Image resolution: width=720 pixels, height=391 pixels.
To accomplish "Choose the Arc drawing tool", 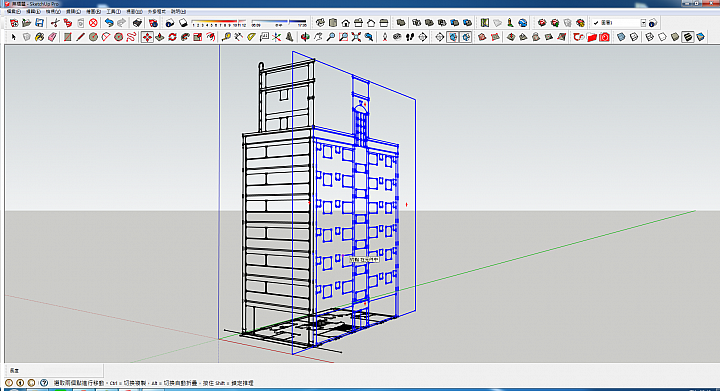I will (106, 37).
